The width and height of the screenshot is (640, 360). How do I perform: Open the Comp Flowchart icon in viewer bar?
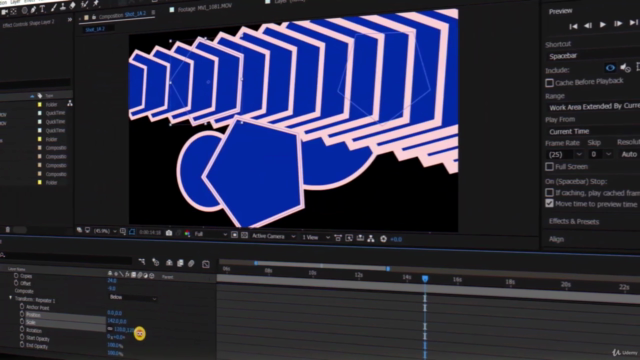[371, 238]
